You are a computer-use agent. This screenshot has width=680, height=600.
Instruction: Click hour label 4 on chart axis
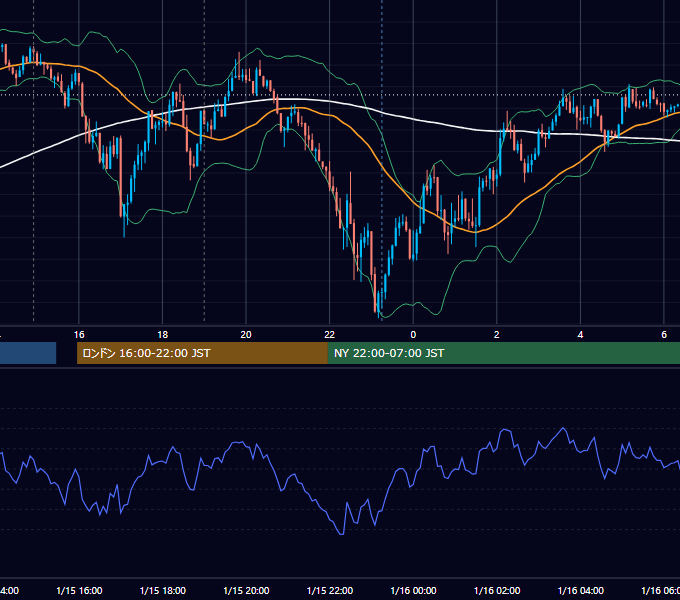point(580,334)
